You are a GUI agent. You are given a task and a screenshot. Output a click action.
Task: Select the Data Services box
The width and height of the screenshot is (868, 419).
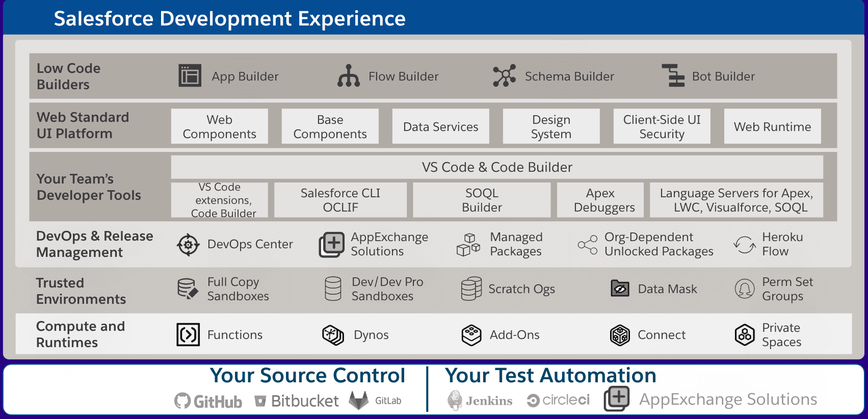tap(440, 126)
